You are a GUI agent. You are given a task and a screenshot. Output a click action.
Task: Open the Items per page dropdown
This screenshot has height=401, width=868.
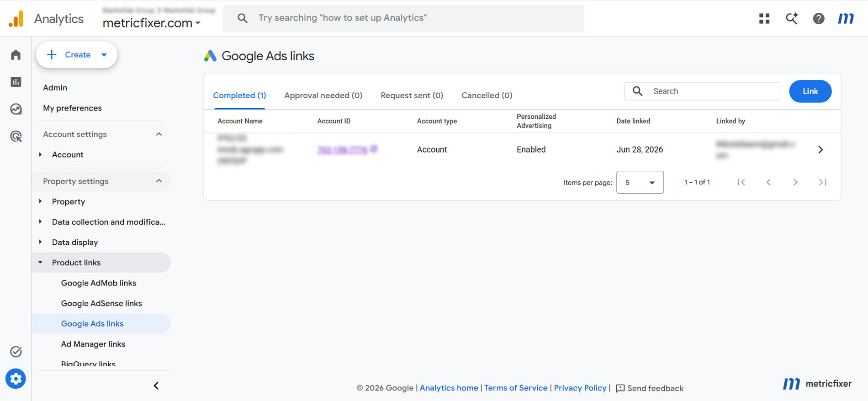tap(640, 182)
